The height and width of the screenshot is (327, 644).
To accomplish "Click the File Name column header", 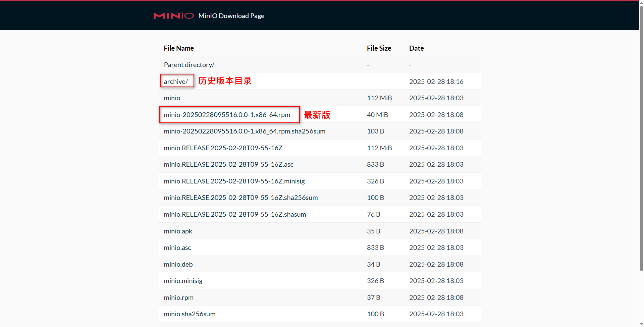I will pyautogui.click(x=179, y=48).
